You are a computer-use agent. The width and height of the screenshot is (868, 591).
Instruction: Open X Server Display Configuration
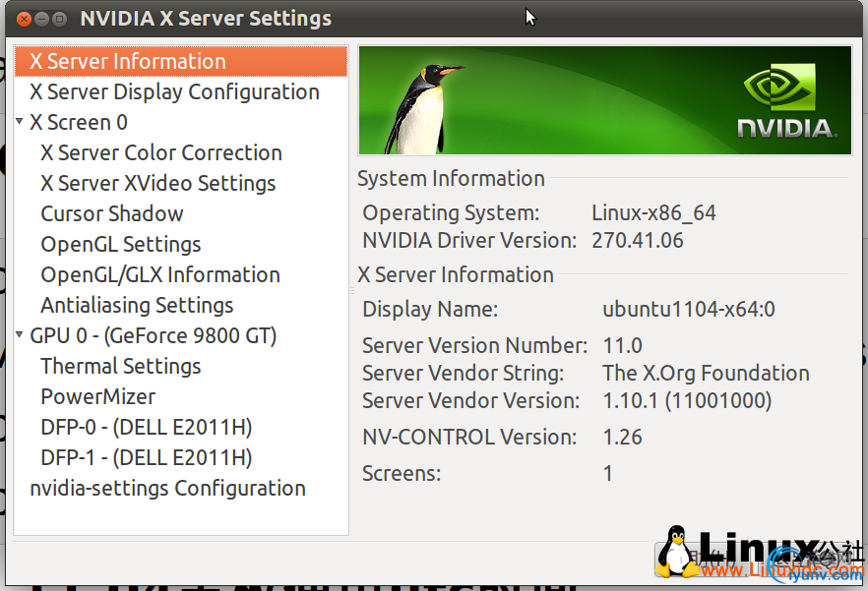(174, 91)
